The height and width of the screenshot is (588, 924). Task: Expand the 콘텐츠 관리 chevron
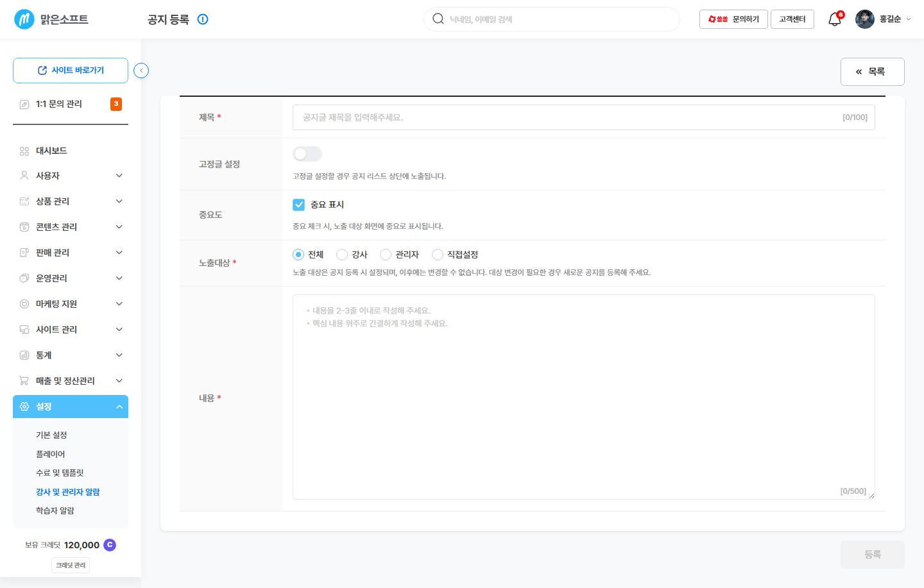[x=119, y=227]
